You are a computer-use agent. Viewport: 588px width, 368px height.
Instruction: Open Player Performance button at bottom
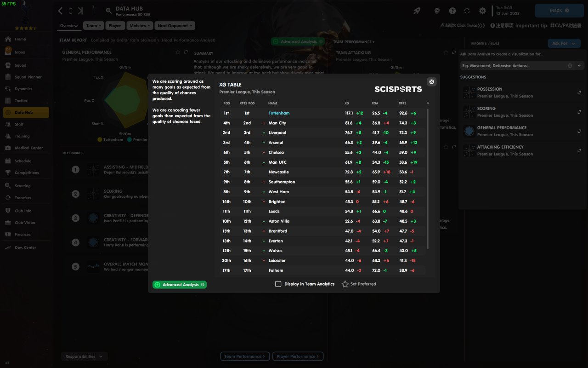click(298, 356)
